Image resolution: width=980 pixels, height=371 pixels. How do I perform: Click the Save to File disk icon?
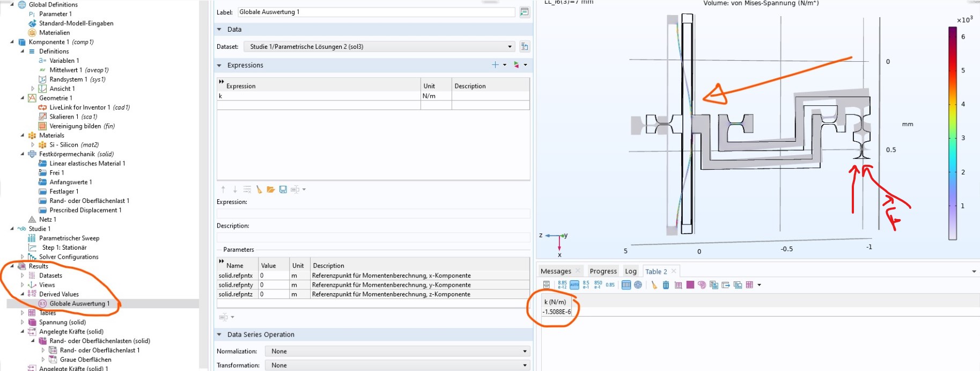[x=283, y=190]
